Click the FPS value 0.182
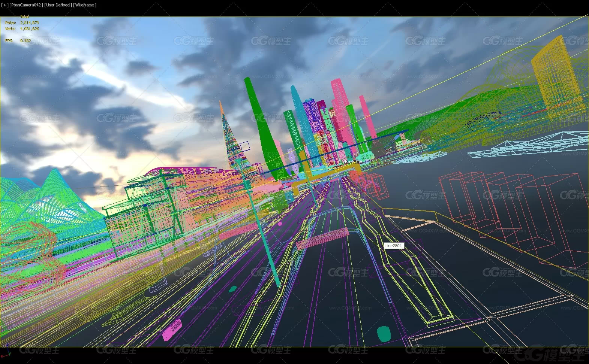The height and width of the screenshot is (364, 589). click(25, 41)
